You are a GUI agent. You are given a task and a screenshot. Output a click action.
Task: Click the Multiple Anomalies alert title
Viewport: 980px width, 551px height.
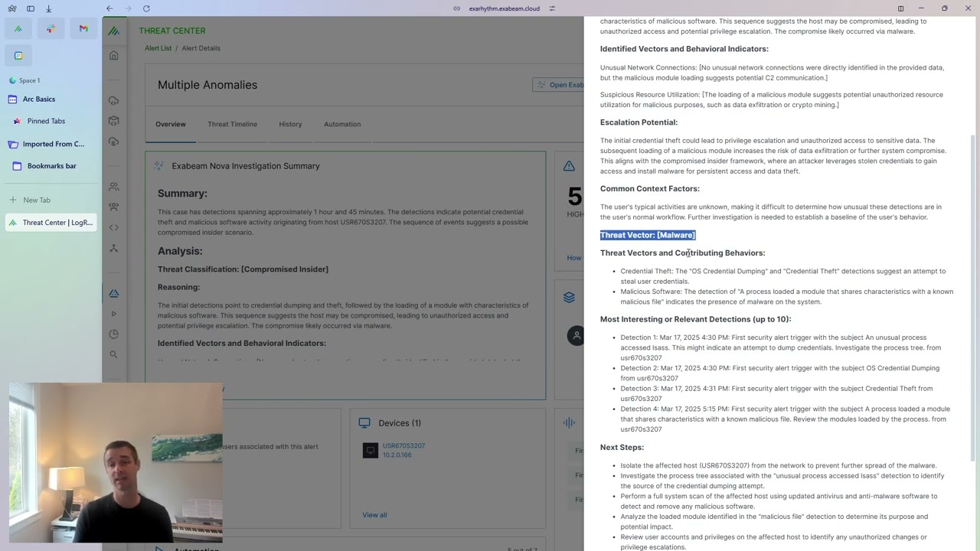tap(207, 85)
